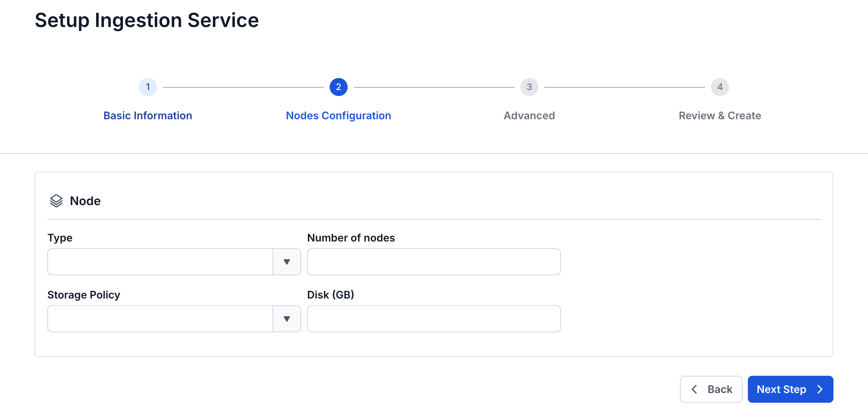Go to Basic Information step
868x420 pixels.
click(x=148, y=115)
